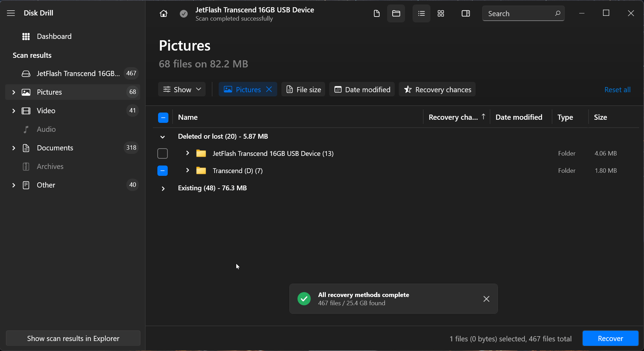Select list view layout icon

(x=422, y=13)
